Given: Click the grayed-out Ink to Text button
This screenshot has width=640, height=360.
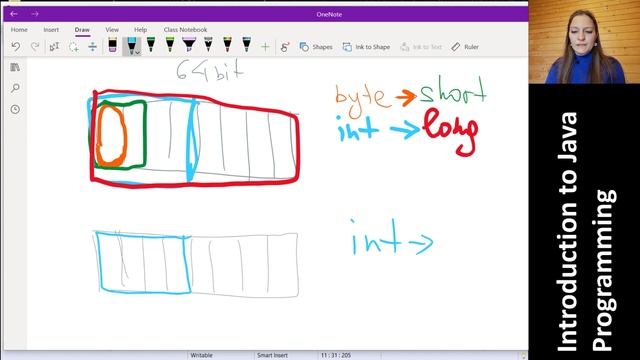Looking at the screenshot, I should [421, 47].
